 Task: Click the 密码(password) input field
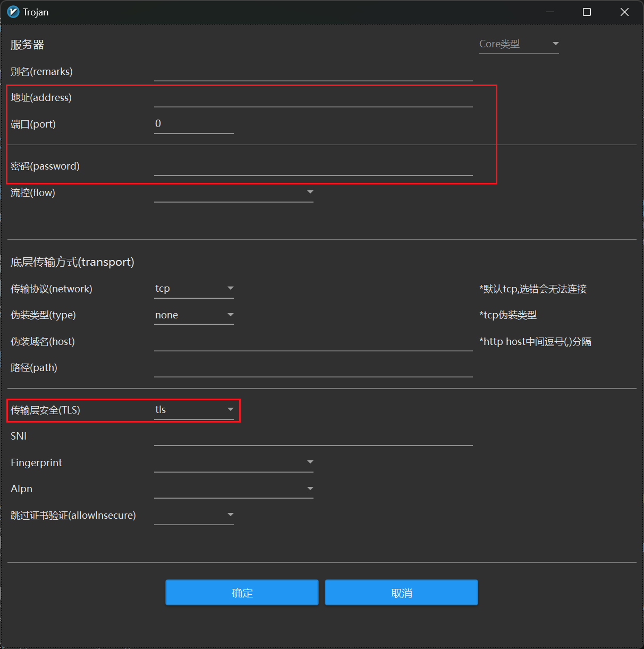[x=313, y=166]
